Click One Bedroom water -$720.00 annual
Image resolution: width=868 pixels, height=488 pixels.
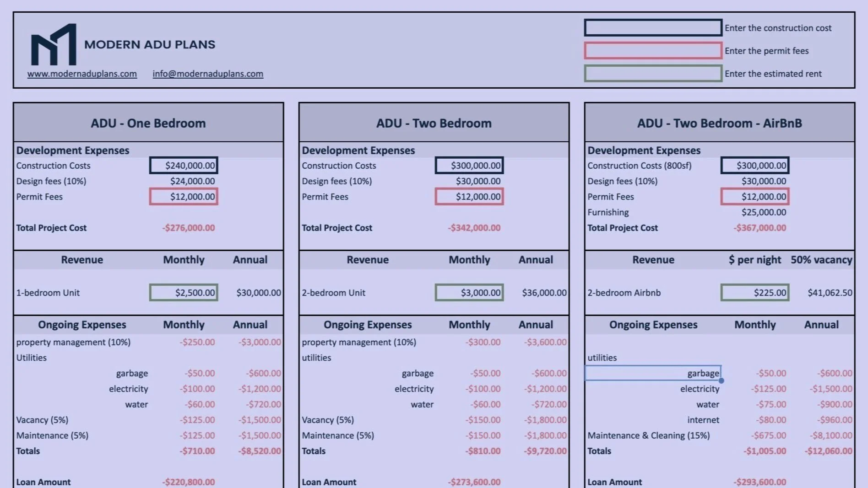tap(263, 404)
